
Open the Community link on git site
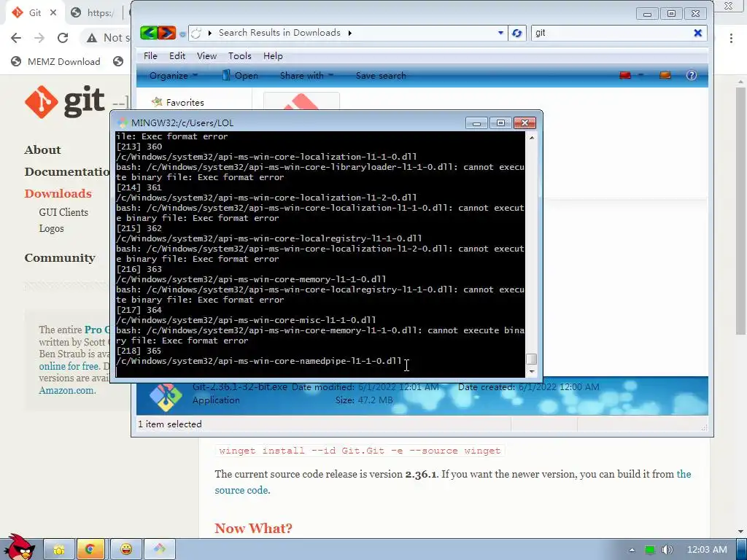60,257
